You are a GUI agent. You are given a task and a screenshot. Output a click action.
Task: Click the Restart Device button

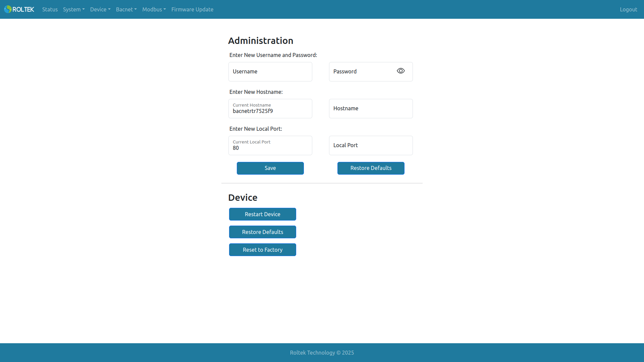[263, 214]
